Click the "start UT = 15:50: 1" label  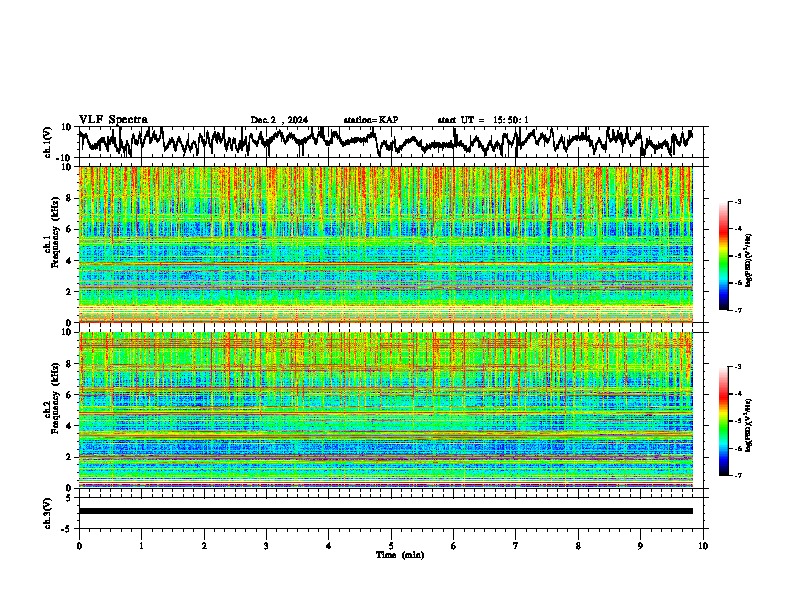pyautogui.click(x=483, y=120)
